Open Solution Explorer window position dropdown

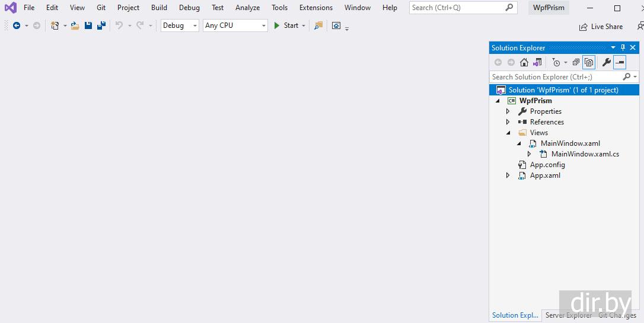coord(613,47)
